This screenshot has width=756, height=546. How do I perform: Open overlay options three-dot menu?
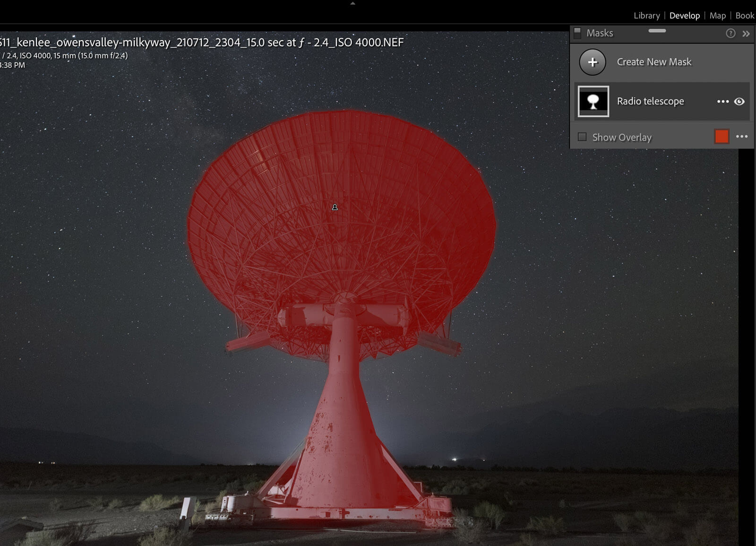(742, 137)
